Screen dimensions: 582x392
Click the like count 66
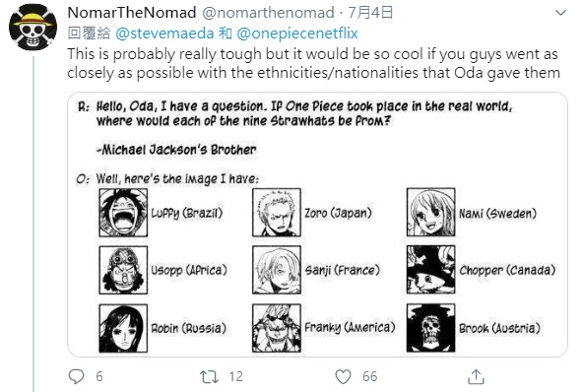pos(369,377)
